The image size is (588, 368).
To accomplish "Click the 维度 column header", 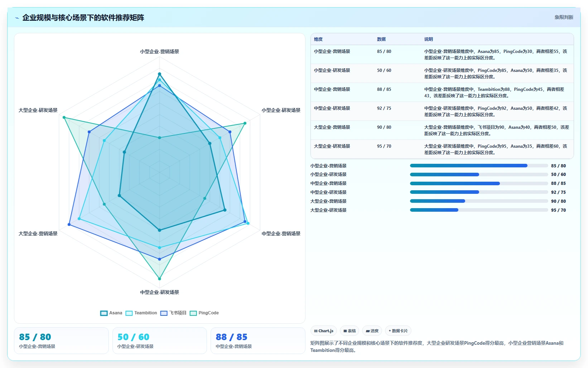I will (x=318, y=39).
